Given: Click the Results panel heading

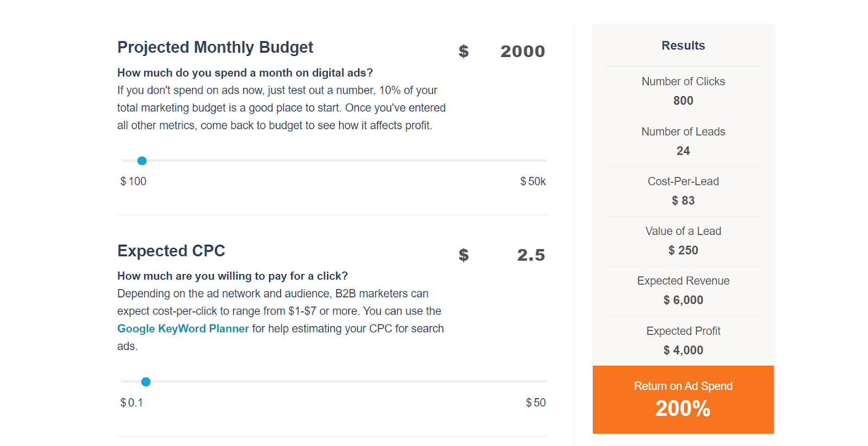Looking at the screenshot, I should pos(683,46).
